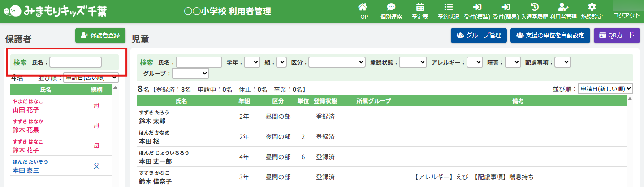The width and height of the screenshot is (644, 187).
Task: Open 利用者管理 user edit icon
Action: pos(563,7)
